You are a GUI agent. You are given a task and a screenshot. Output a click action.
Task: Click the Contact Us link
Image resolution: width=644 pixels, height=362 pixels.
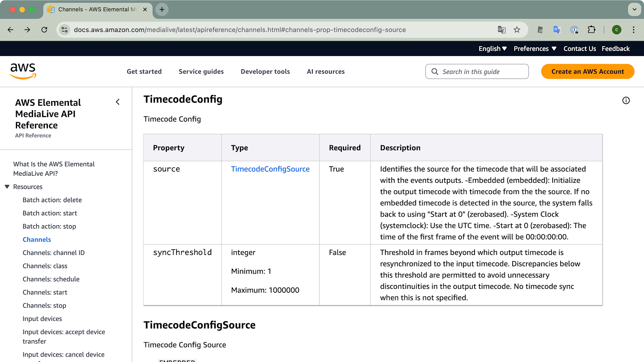580,49
